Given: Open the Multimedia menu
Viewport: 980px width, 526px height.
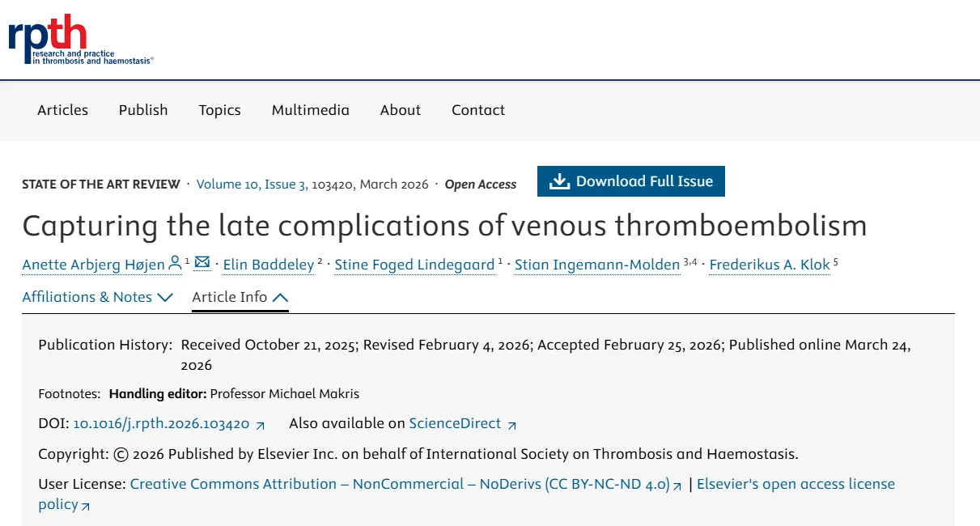Looking at the screenshot, I should [311, 110].
